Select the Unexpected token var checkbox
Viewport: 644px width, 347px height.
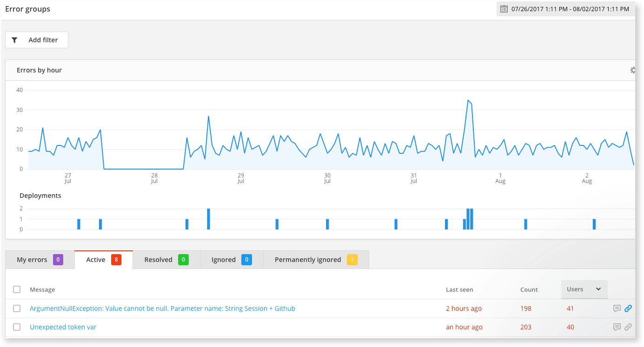[x=17, y=327]
